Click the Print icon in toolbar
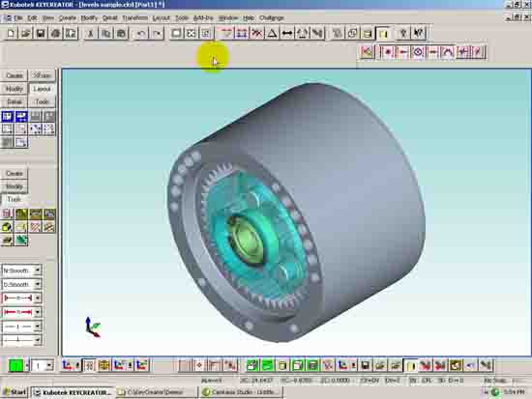The image size is (532, 399). [x=56, y=33]
